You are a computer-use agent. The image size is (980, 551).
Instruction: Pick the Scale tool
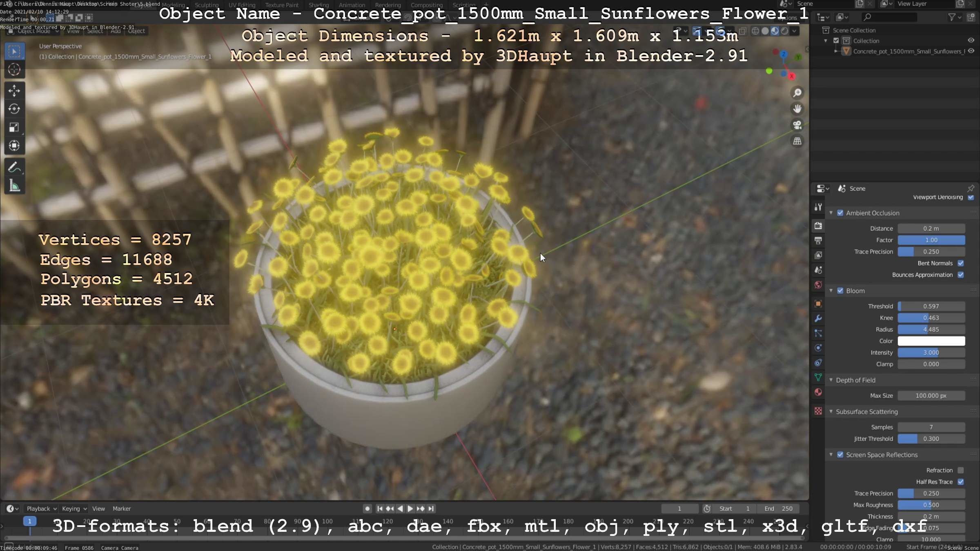click(14, 127)
